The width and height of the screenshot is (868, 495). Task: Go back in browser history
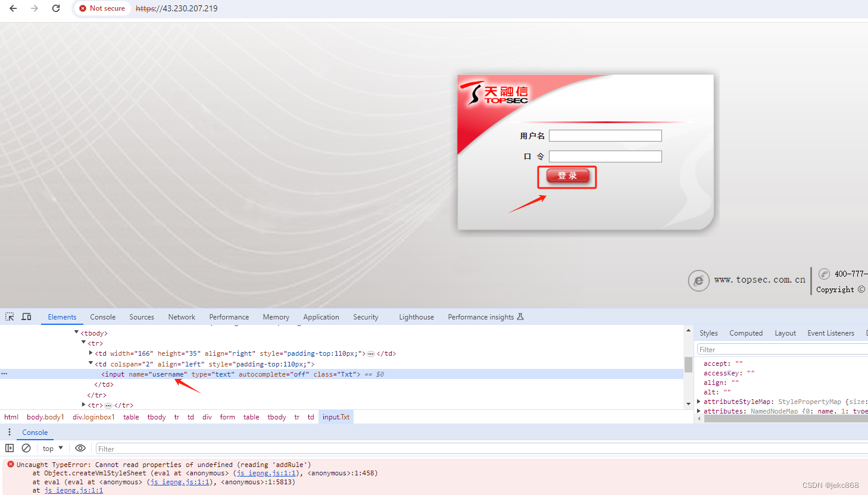(x=13, y=8)
